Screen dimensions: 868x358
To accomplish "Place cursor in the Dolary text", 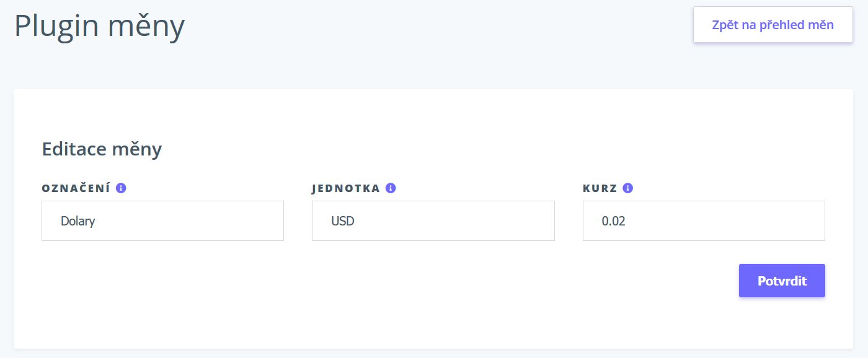I will coord(78,220).
